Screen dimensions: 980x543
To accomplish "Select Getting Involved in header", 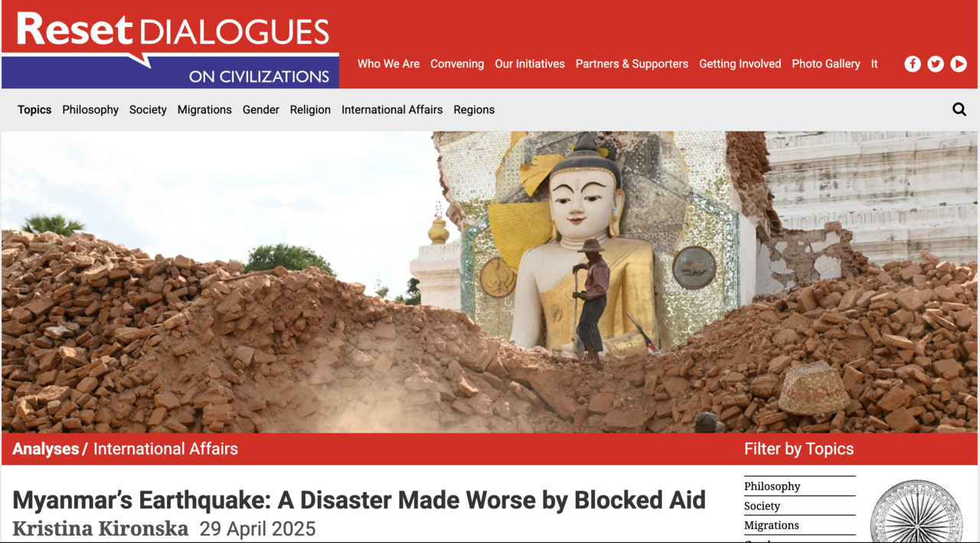I will click(x=740, y=64).
